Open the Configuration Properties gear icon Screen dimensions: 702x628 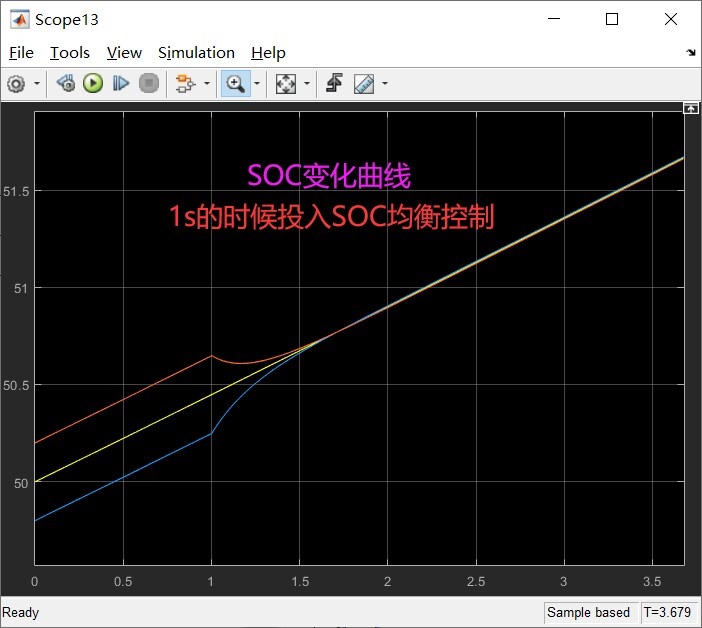17,84
